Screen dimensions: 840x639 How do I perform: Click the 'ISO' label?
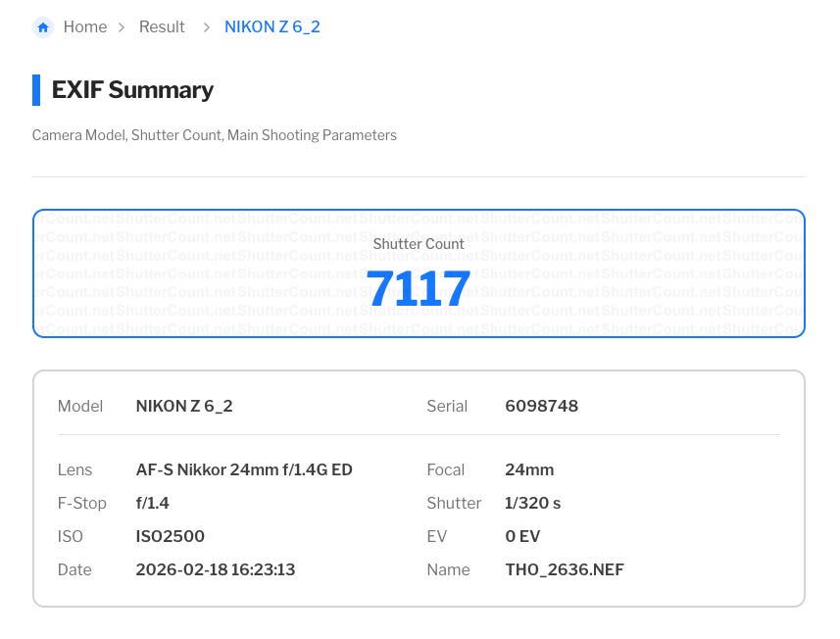[71, 536]
